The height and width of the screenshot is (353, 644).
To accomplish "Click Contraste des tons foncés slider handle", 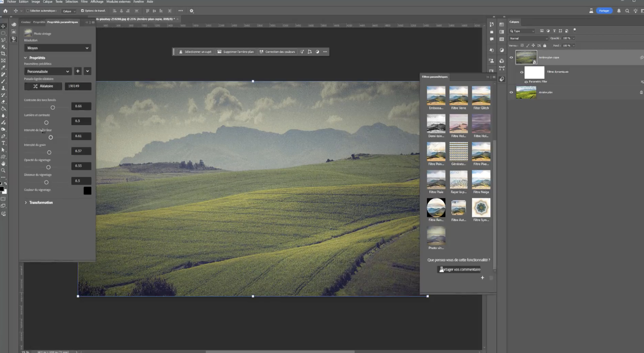I will (53, 107).
